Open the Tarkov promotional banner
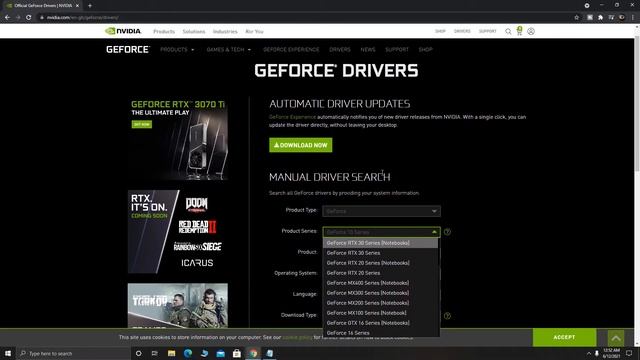Viewport: 640px width, 360px height. [178, 305]
